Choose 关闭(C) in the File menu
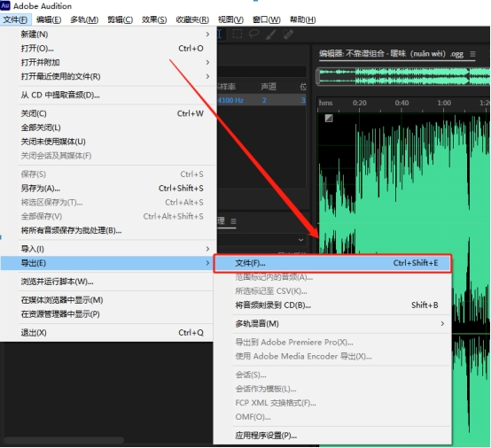 108,113
